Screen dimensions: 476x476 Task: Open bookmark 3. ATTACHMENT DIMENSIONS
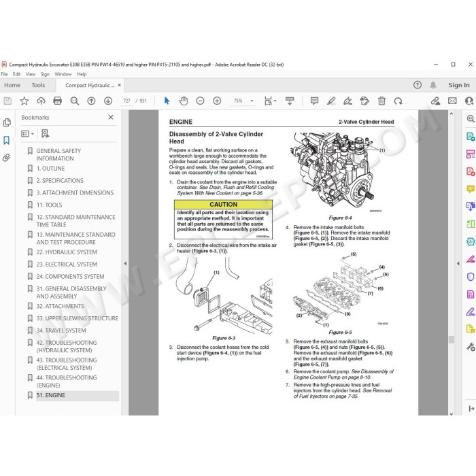(x=75, y=192)
